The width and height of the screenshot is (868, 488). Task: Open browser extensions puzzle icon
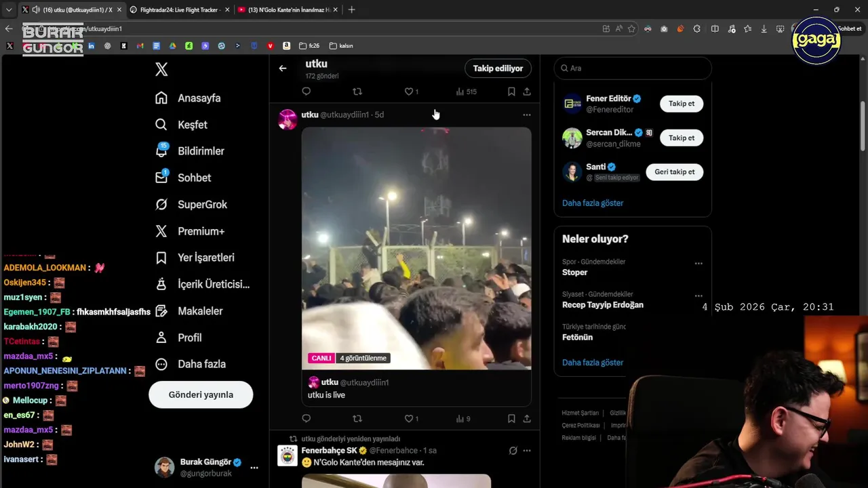pyautogui.click(x=697, y=28)
